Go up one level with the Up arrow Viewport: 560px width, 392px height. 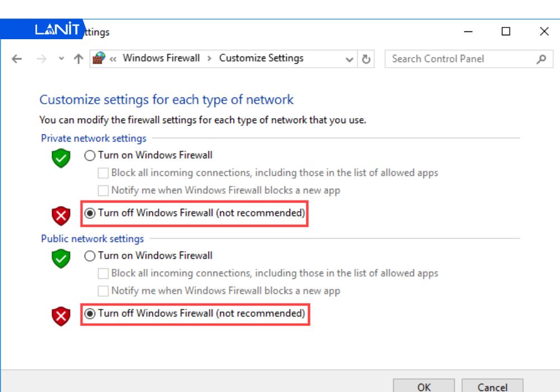pyautogui.click(x=78, y=59)
